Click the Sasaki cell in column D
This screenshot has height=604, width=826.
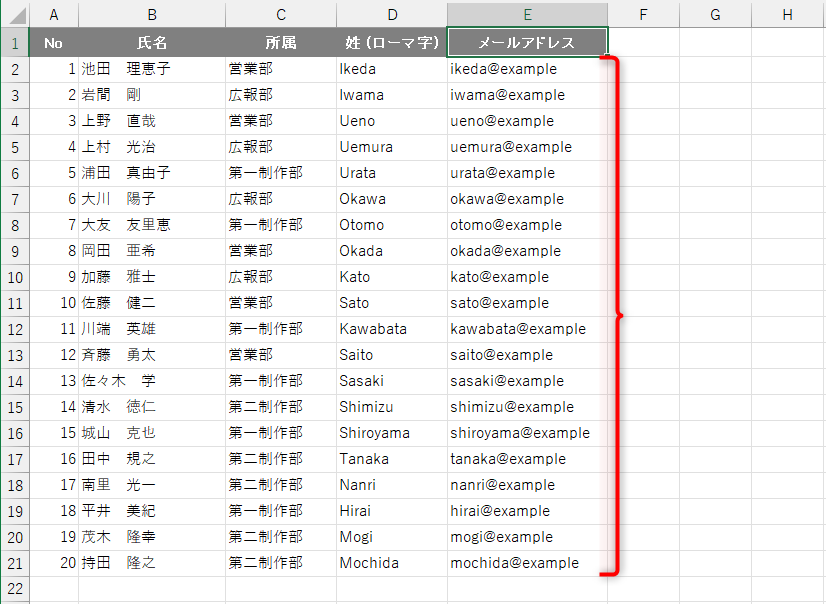392,380
